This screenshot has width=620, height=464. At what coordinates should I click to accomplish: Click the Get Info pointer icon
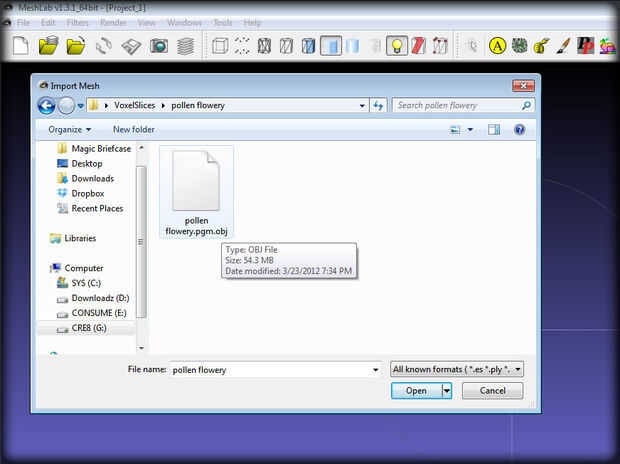[471, 46]
